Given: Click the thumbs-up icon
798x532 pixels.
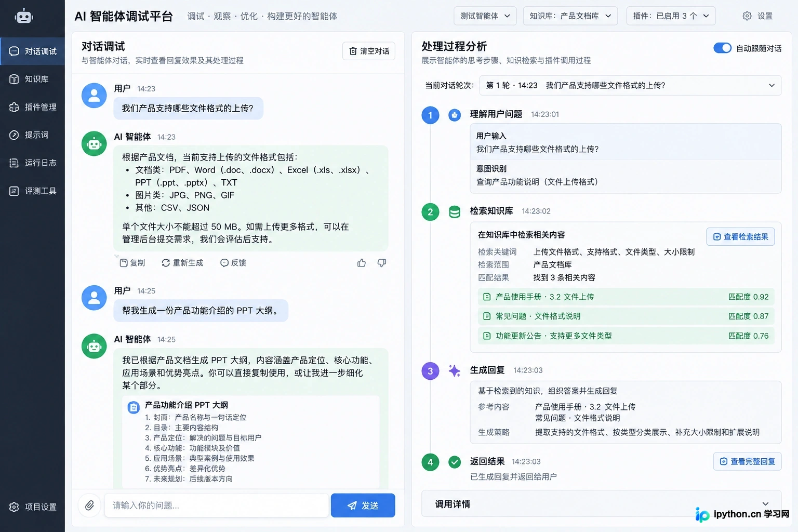Looking at the screenshot, I should 362,263.
